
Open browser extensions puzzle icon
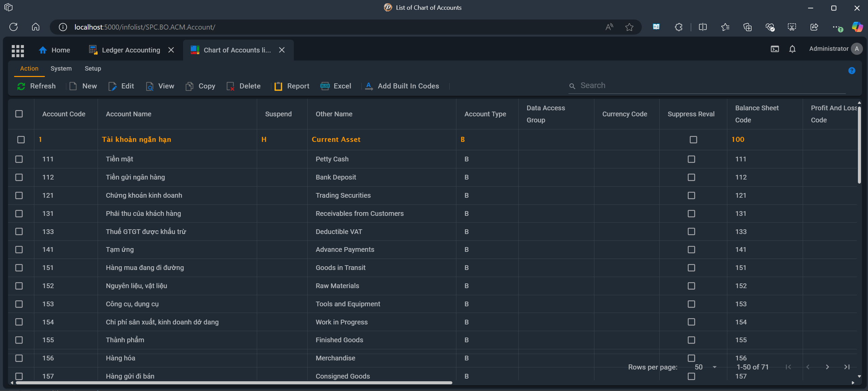click(678, 27)
